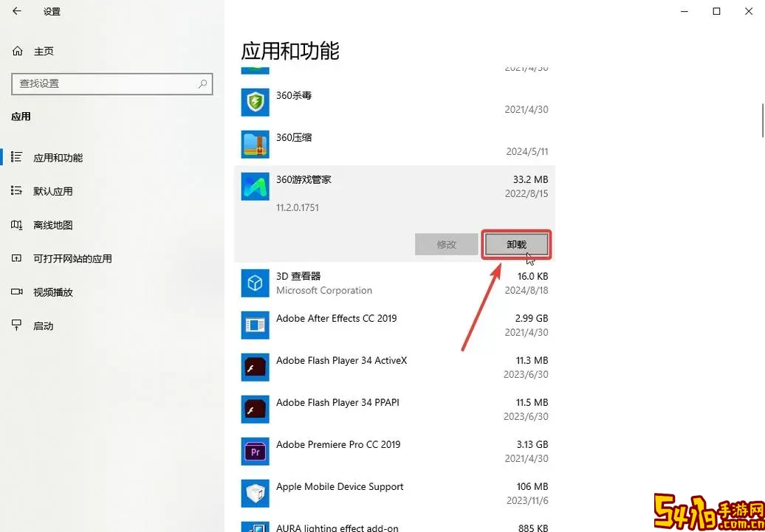Viewport: 765px width, 532px height.
Task: Open 应用和功能 in the sidebar
Action: click(x=58, y=157)
